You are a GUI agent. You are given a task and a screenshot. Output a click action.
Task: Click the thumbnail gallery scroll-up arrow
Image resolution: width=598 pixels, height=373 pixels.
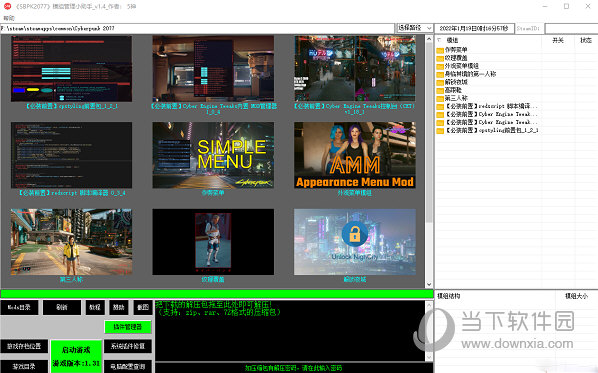pos(429,39)
